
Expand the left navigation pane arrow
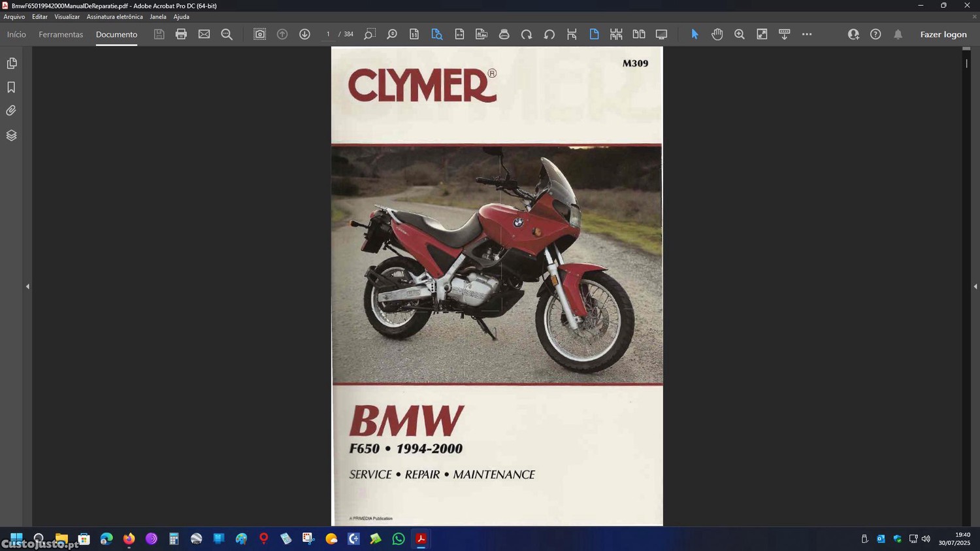point(27,286)
